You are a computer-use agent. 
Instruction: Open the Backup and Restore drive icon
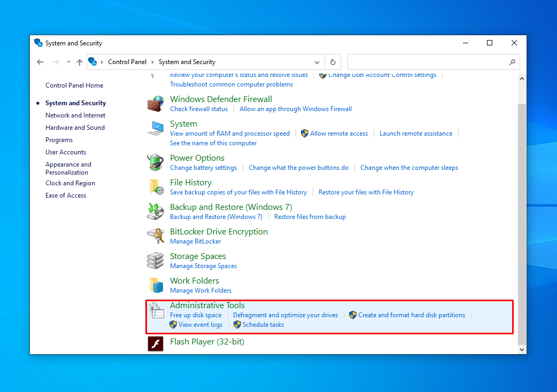pyautogui.click(x=156, y=211)
